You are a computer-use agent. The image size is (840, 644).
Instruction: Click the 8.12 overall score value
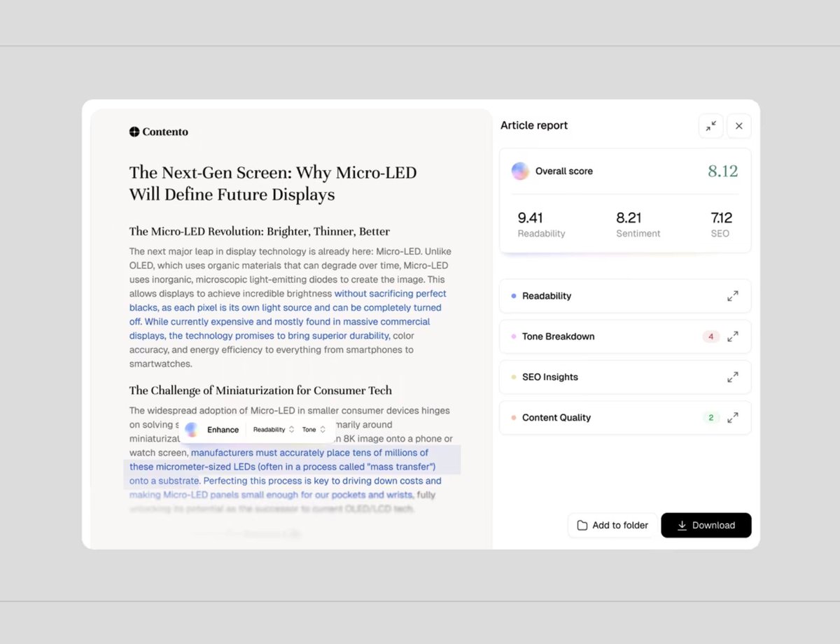point(723,171)
